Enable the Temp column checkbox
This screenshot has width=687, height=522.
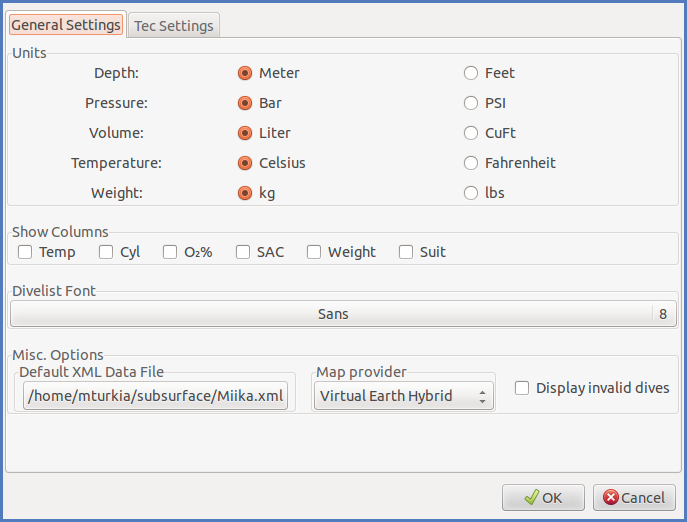pos(25,252)
